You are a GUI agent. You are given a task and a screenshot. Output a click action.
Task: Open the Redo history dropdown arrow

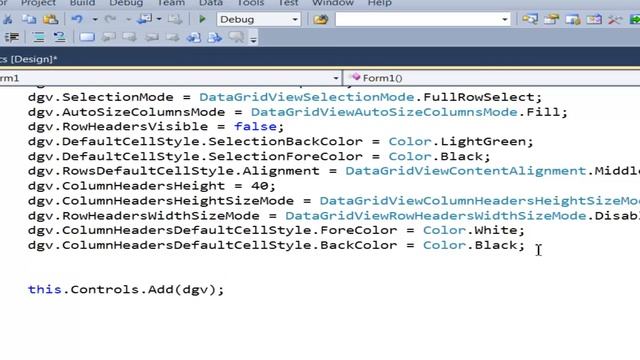pyautogui.click(x=128, y=19)
